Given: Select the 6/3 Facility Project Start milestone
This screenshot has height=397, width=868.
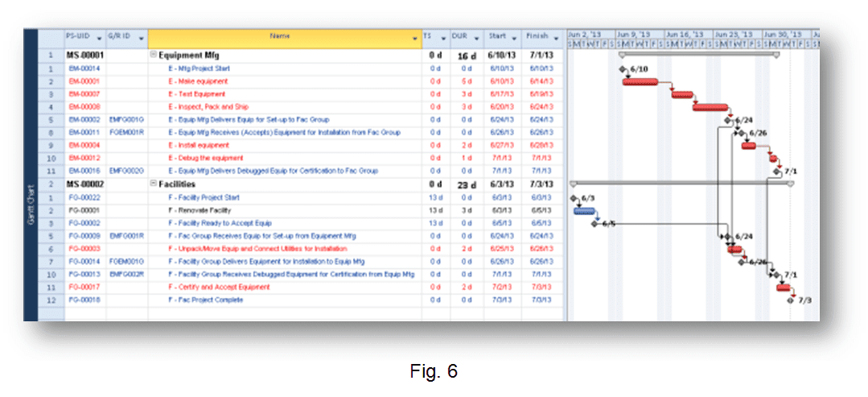Looking at the screenshot, I should 574,198.
